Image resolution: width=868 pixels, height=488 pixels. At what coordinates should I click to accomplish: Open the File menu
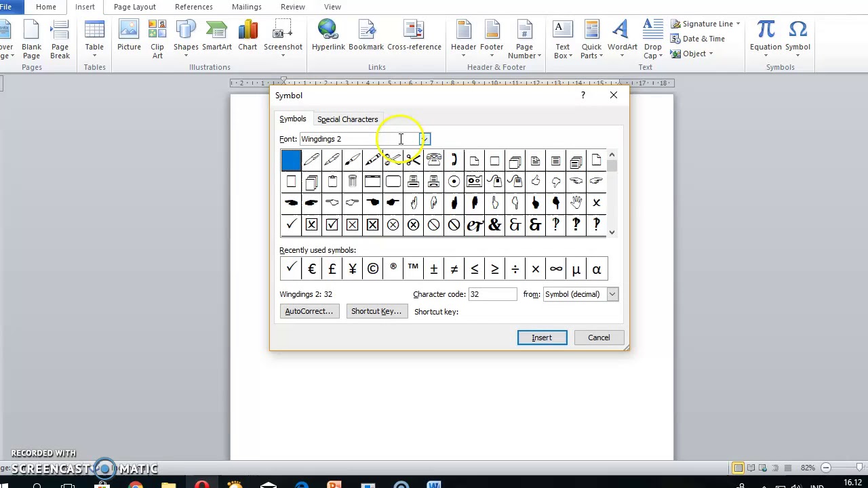[x=6, y=7]
